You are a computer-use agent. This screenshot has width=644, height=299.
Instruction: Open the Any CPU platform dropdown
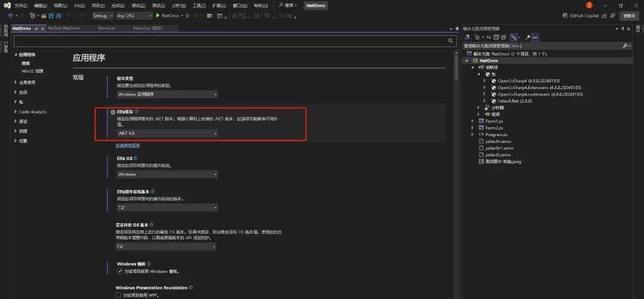click(x=134, y=16)
